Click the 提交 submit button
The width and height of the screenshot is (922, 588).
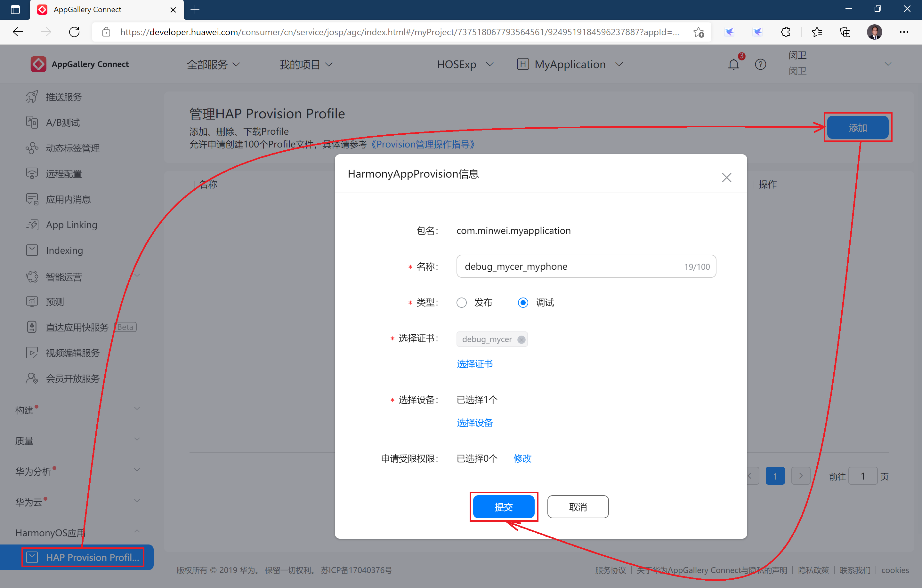point(504,507)
